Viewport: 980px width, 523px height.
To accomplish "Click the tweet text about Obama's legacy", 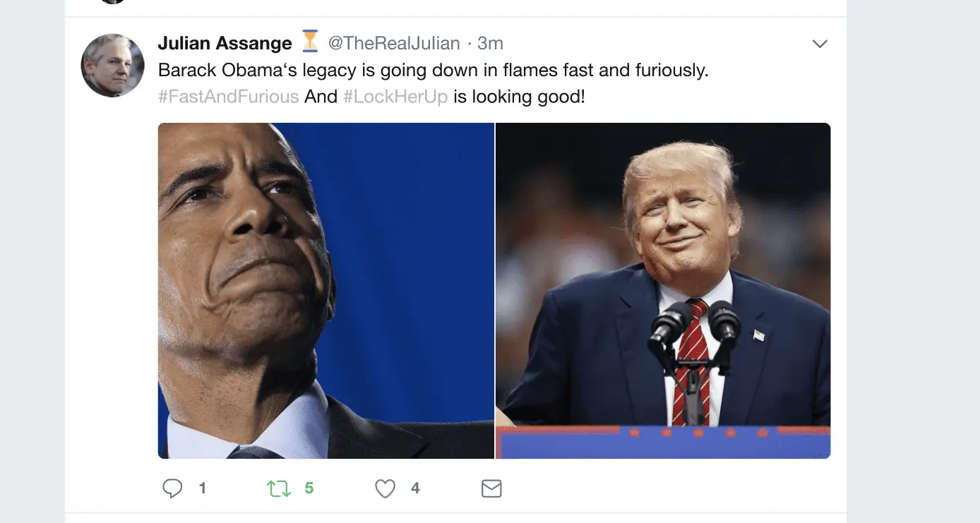I will [433, 71].
